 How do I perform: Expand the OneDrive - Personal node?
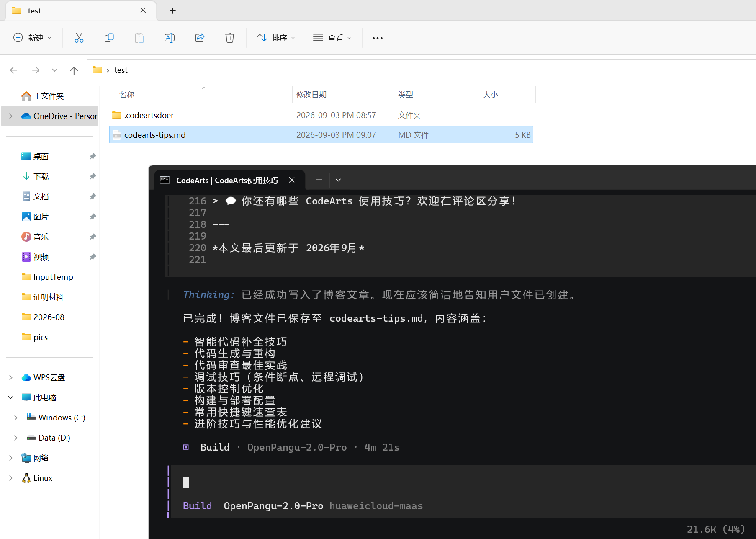pyautogui.click(x=11, y=116)
